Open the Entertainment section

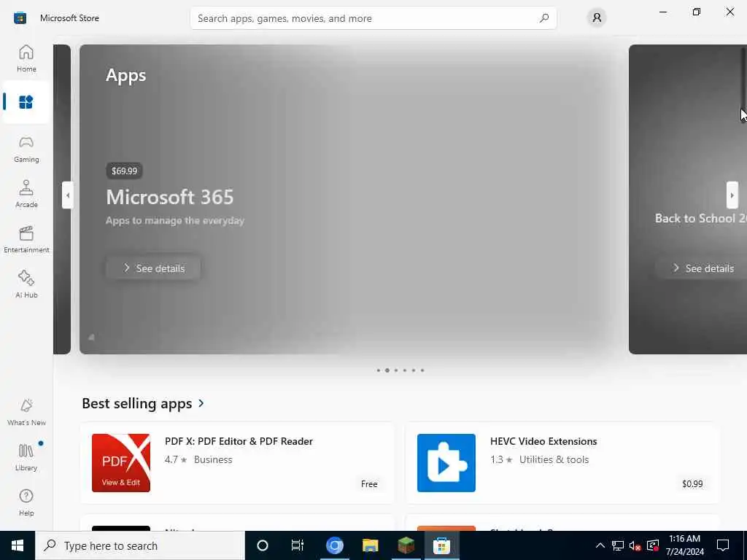pyautogui.click(x=26, y=239)
